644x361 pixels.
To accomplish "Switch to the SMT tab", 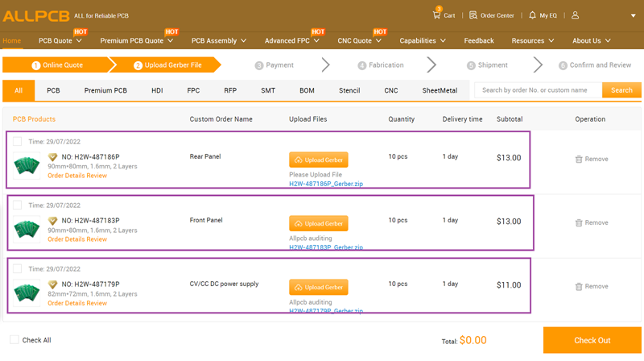I will pyautogui.click(x=268, y=90).
